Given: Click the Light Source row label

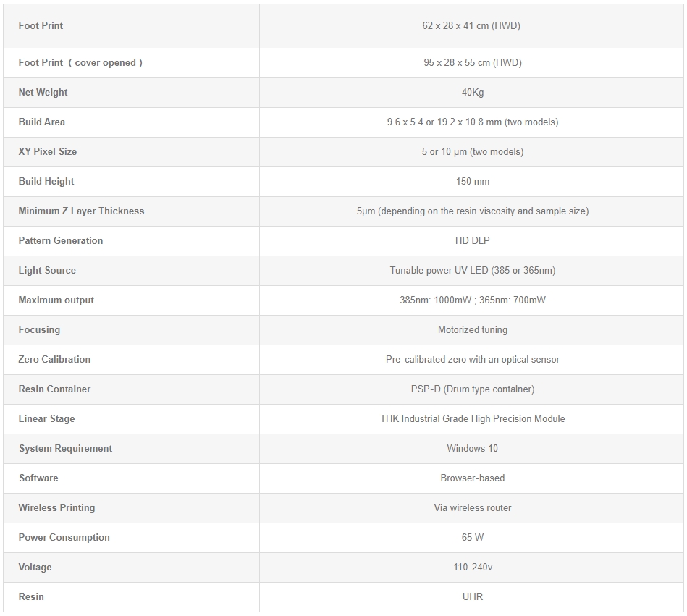Looking at the screenshot, I should (x=47, y=270).
